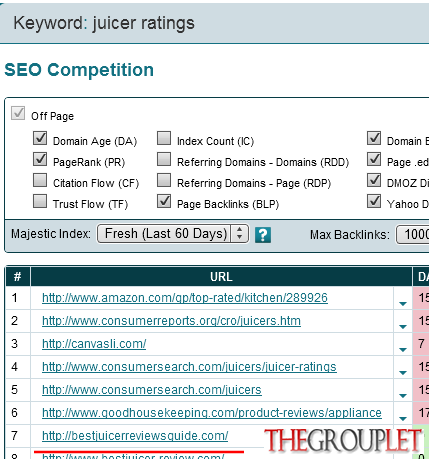Expand row arrow for consumerreports.org result
The image size is (429, 459).
(x=403, y=327)
